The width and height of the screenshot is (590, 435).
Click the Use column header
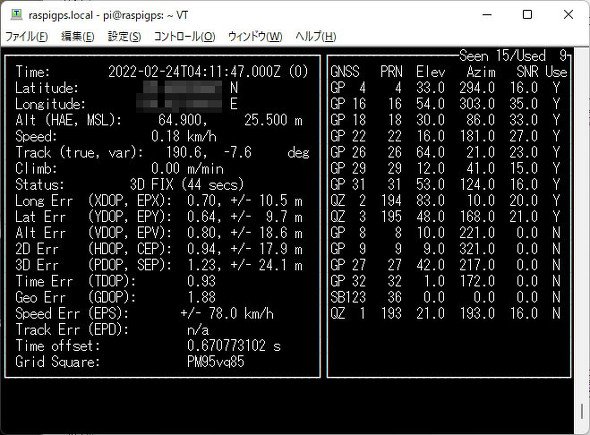556,71
